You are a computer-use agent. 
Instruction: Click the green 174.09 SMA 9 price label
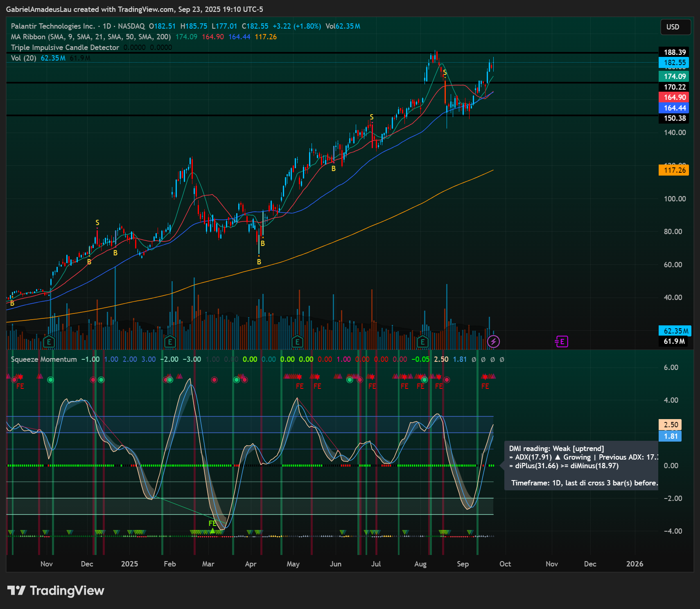[674, 77]
